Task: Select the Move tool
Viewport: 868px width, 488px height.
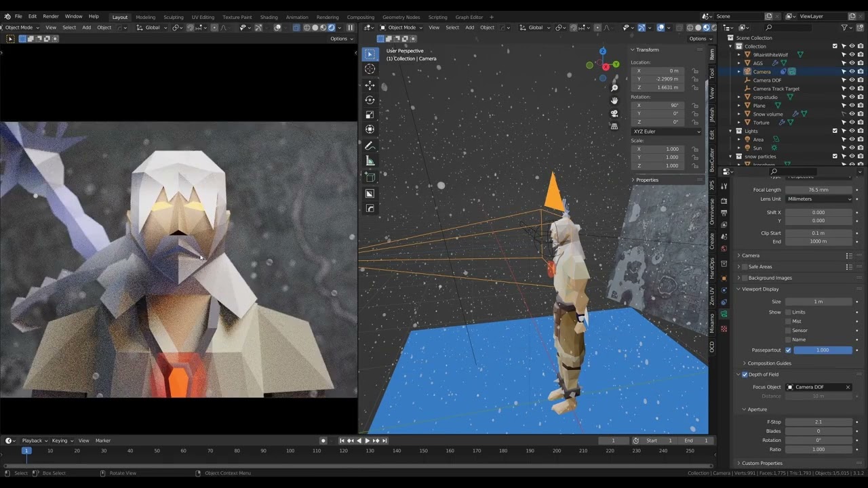Action: 370,85
